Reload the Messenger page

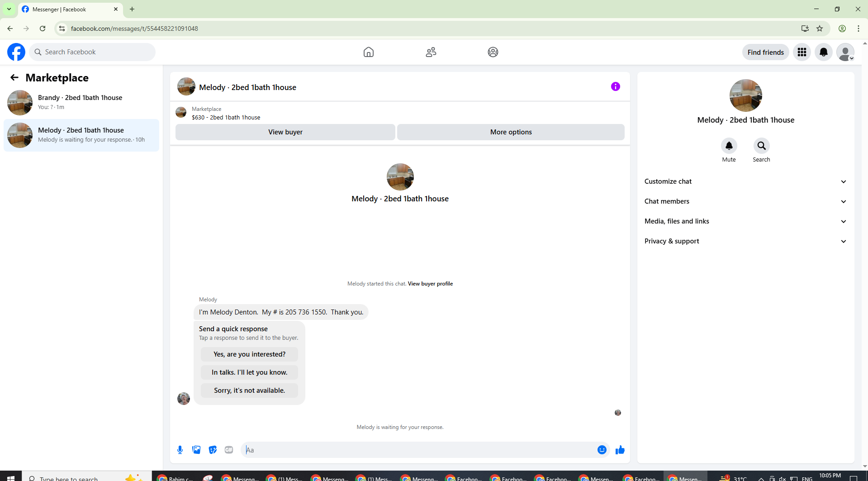43,29
